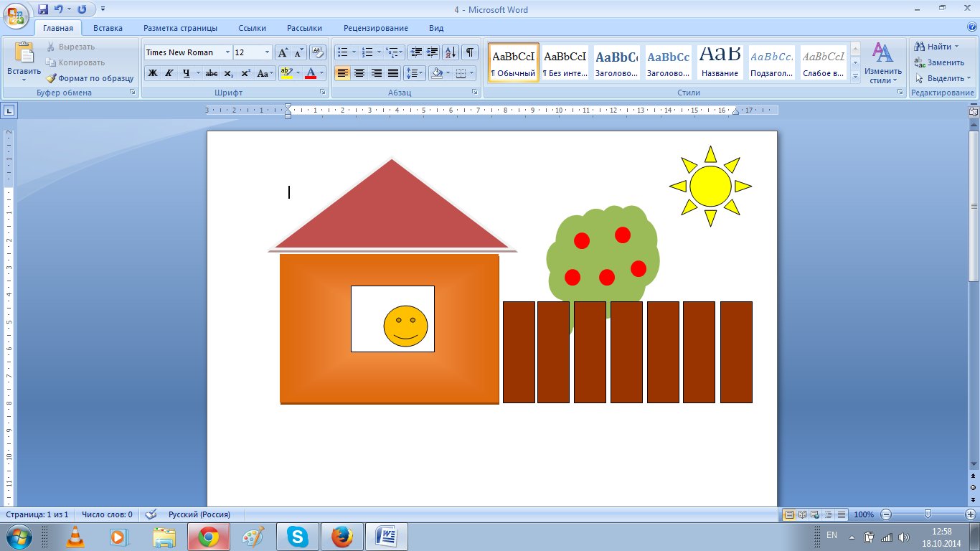Click the Заменить button
This screenshot has width=980, height=551.
(940, 62)
